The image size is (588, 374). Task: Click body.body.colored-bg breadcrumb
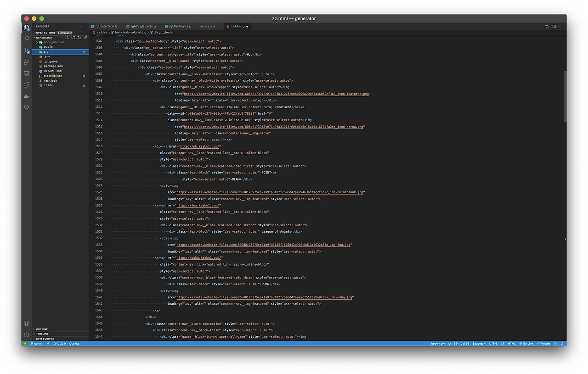[128, 33]
